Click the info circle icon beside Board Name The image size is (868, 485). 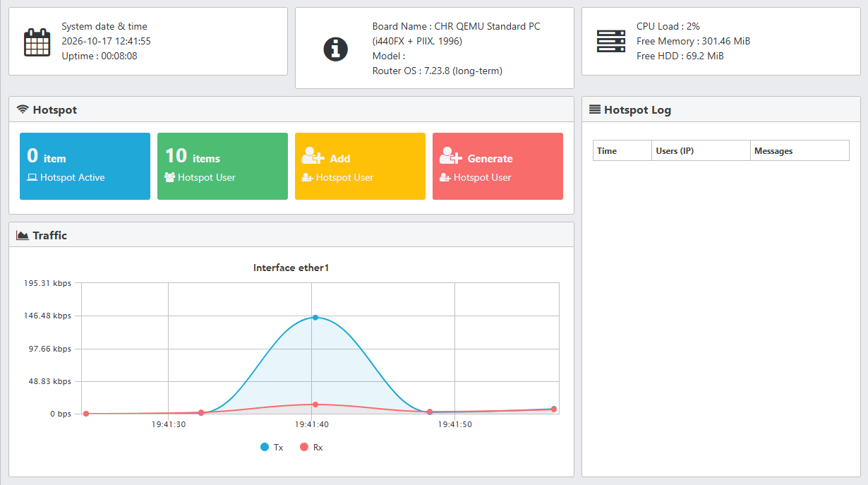pos(335,49)
